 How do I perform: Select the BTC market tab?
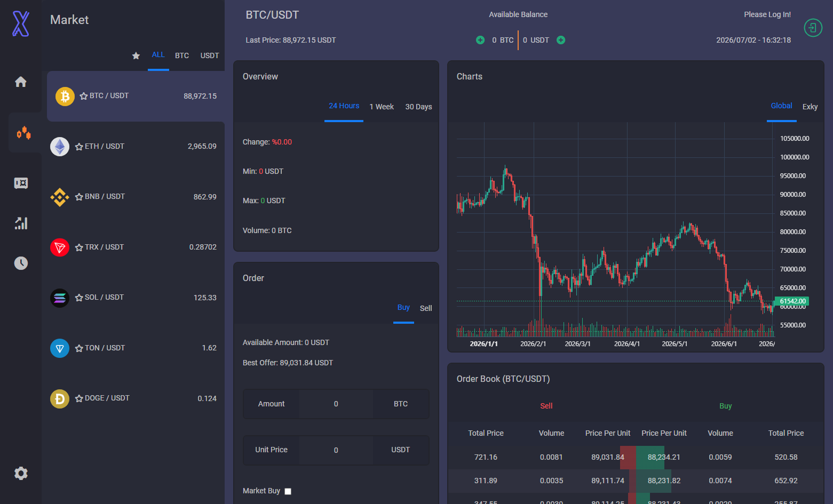(182, 55)
